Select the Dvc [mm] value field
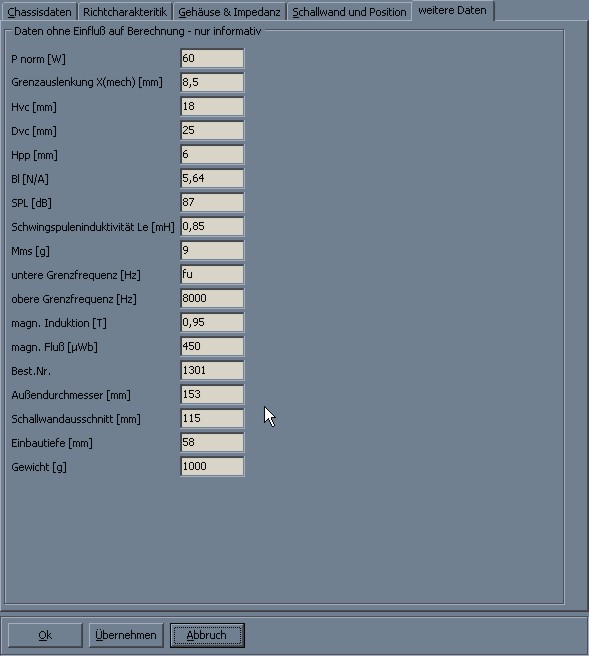 click(212, 130)
